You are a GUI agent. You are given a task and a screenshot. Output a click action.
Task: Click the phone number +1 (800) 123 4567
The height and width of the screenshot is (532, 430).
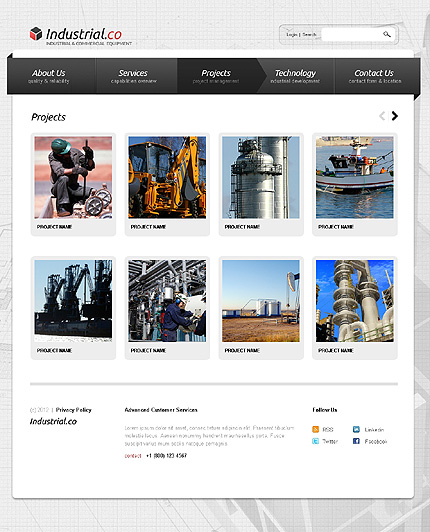(166, 456)
